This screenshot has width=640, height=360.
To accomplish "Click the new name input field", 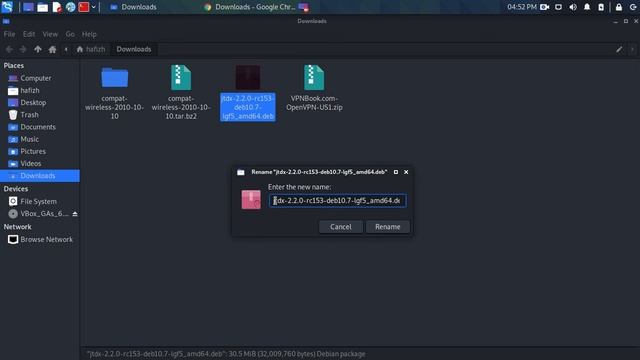I will (337, 200).
